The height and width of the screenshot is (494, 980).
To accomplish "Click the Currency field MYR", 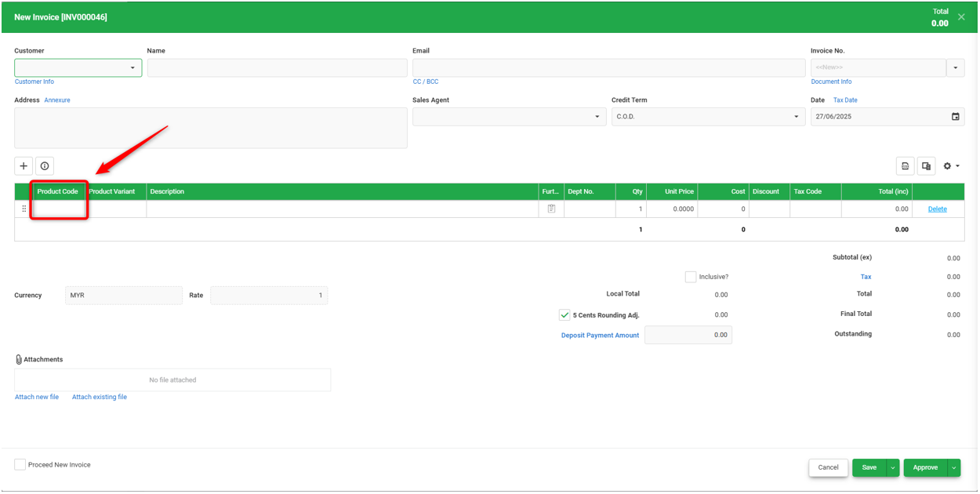I will click(x=123, y=296).
